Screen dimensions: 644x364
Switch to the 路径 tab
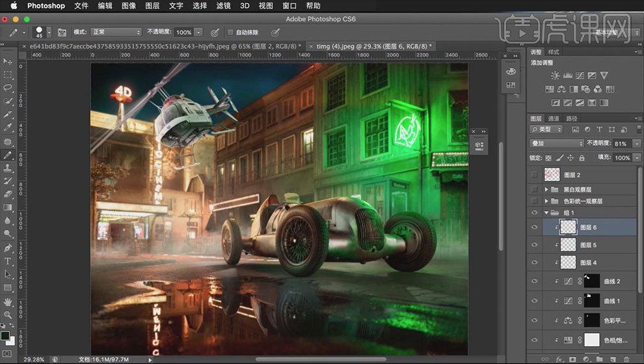(x=572, y=119)
